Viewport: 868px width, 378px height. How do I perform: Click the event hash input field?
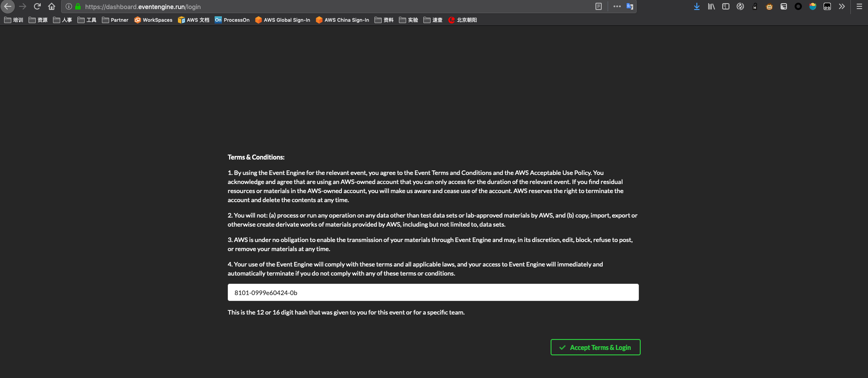click(x=433, y=292)
